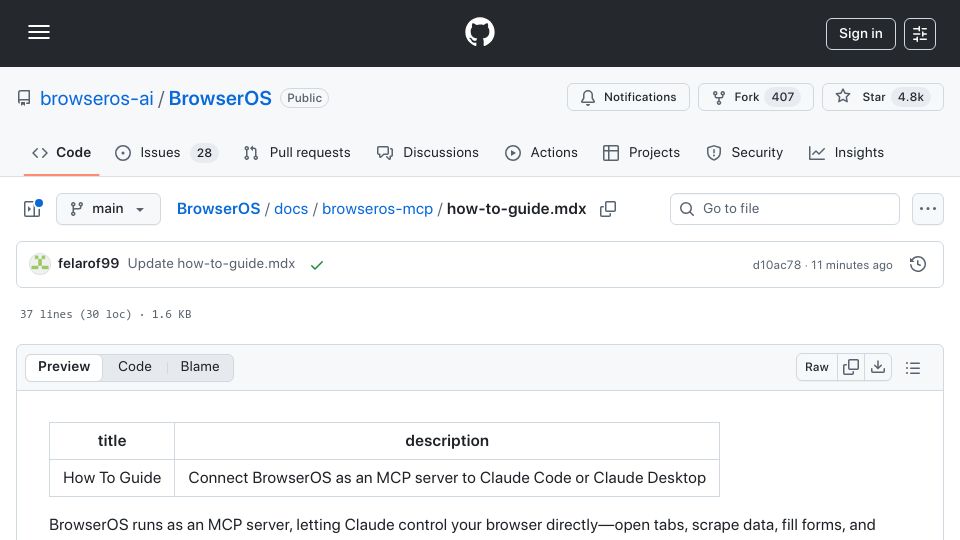960x540 pixels.
Task: Click '37 lines (30 loc) · 1.6 KB' text
Action: [x=105, y=314]
